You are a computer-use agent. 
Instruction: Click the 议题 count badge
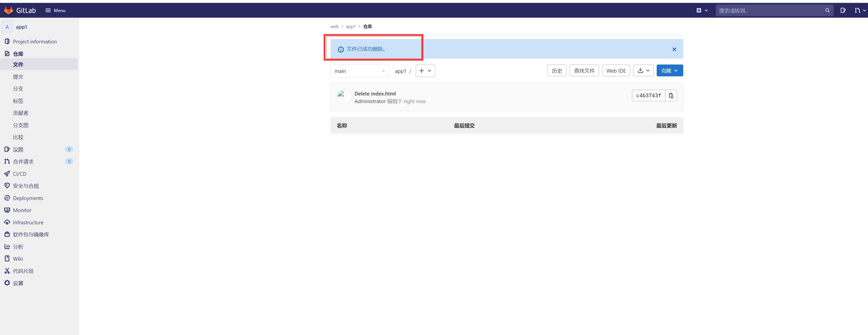69,149
